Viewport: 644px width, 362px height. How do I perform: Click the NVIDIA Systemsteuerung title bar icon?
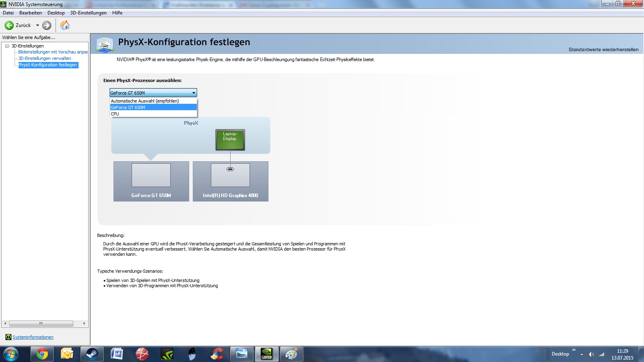click(x=4, y=4)
